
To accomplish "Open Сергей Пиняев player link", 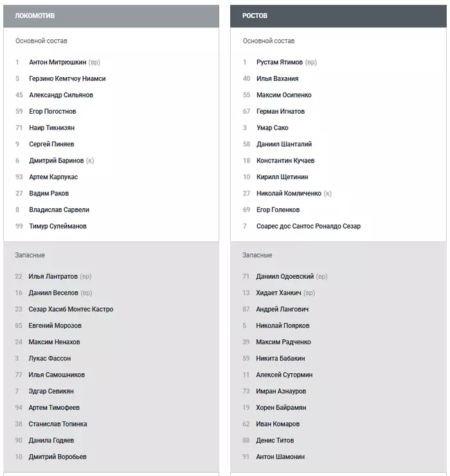I will click(x=51, y=144).
